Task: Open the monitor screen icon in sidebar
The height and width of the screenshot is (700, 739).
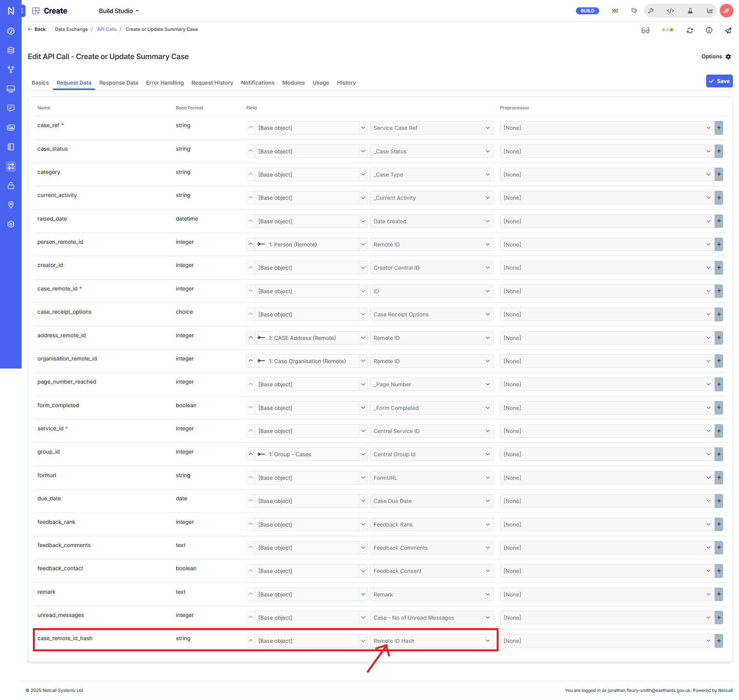Action: point(11,89)
